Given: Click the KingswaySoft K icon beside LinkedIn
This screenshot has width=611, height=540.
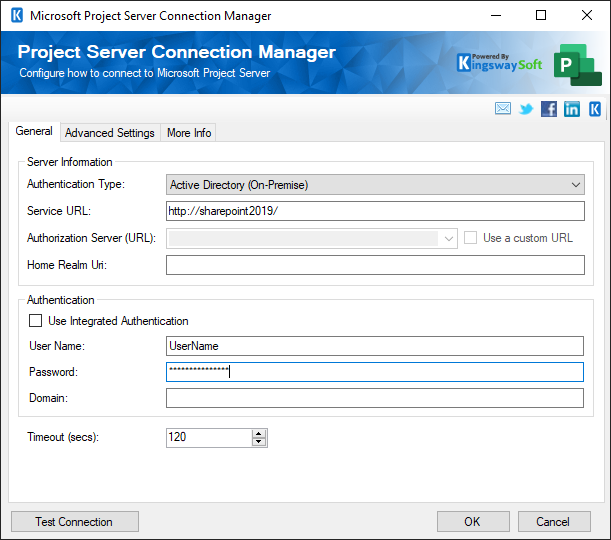Looking at the screenshot, I should 595,109.
